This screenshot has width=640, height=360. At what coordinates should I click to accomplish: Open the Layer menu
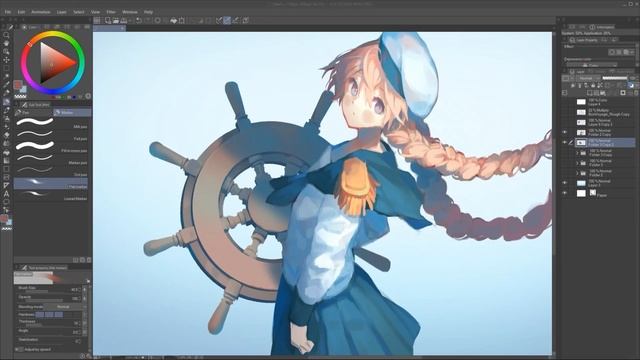pos(62,12)
